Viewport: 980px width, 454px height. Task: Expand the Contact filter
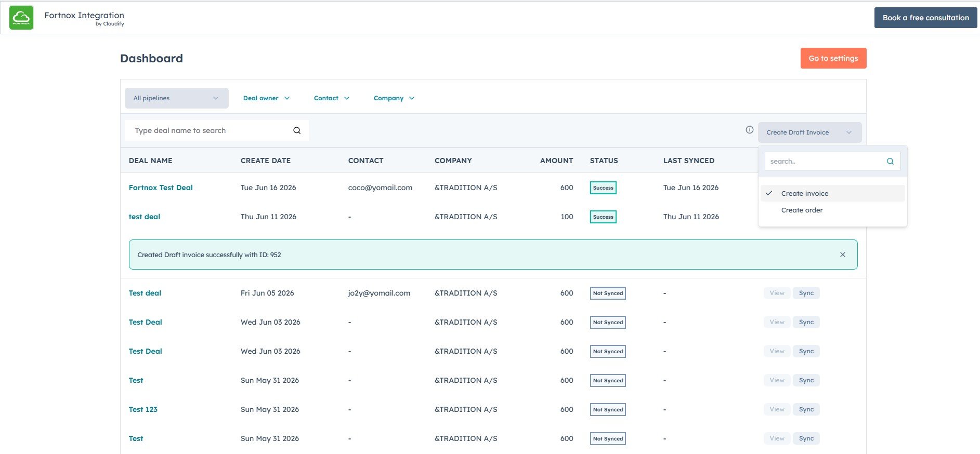coord(332,98)
